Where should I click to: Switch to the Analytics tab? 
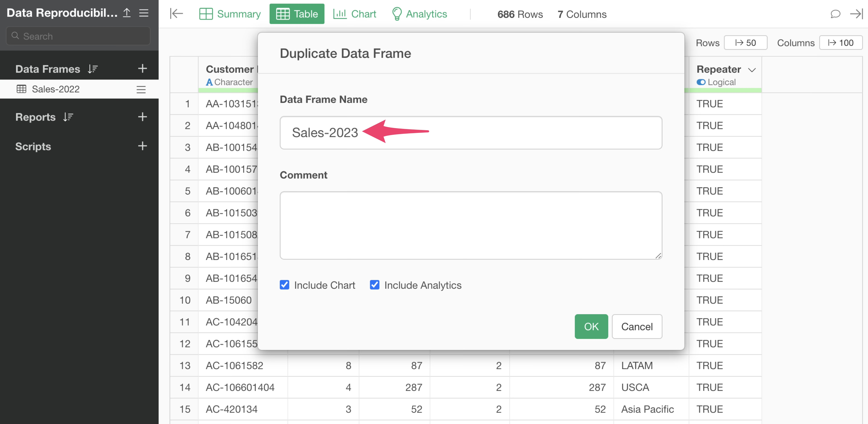point(420,14)
